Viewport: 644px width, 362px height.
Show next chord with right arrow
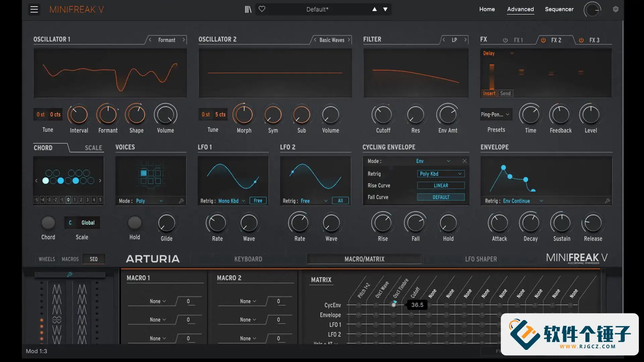click(x=100, y=181)
